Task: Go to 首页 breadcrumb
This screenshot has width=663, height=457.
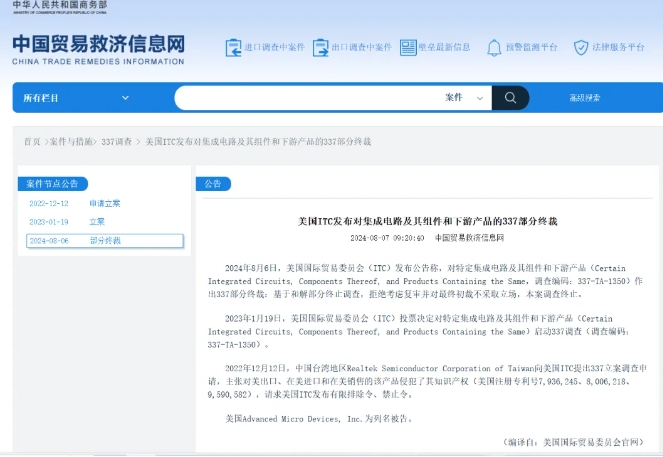Action: [32, 142]
